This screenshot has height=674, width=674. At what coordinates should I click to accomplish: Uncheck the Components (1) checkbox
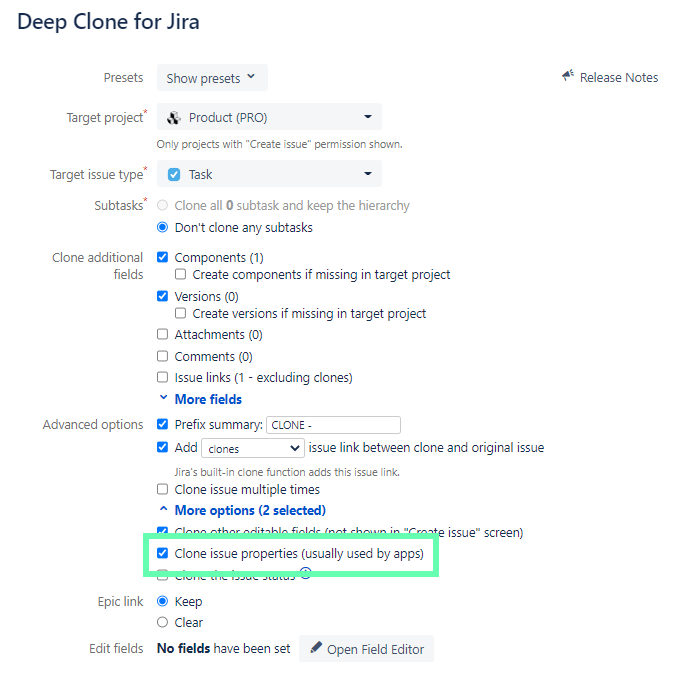click(x=162, y=257)
